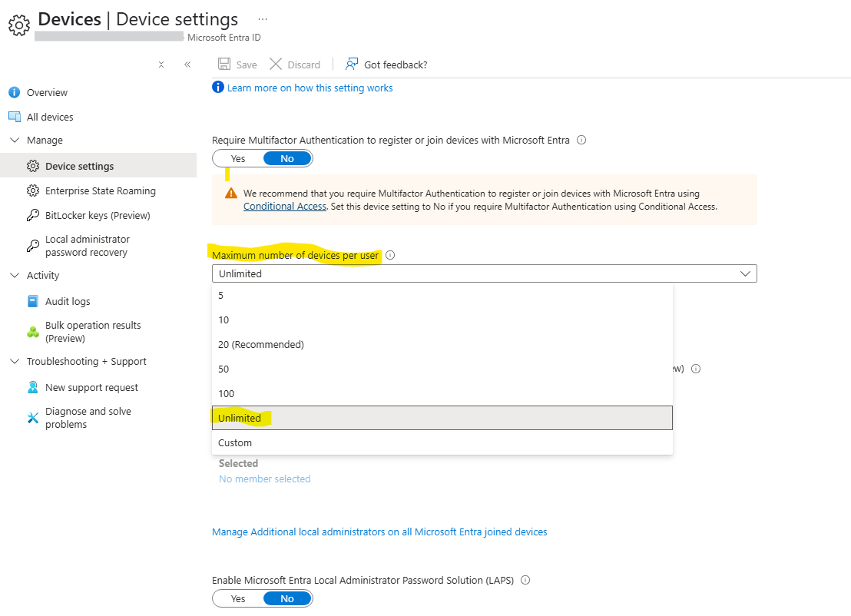This screenshot has height=616, width=851.
Task: Click the Save disk icon
Action: [224, 64]
